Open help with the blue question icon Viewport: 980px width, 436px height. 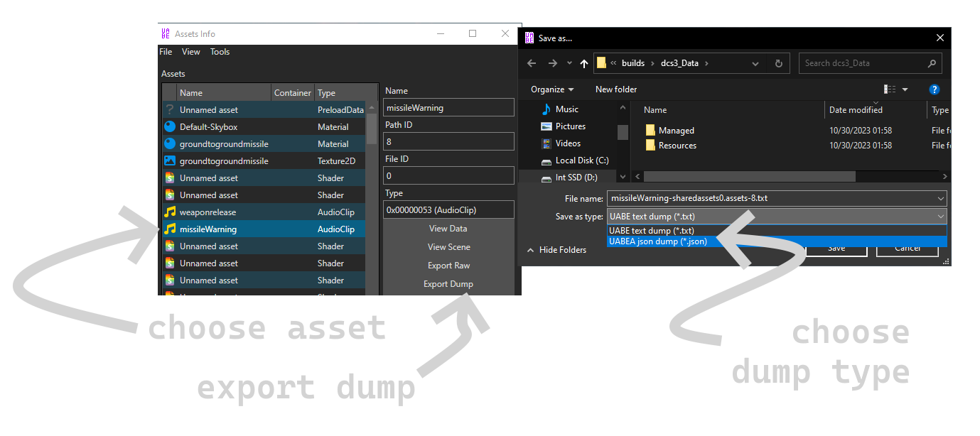(x=935, y=89)
